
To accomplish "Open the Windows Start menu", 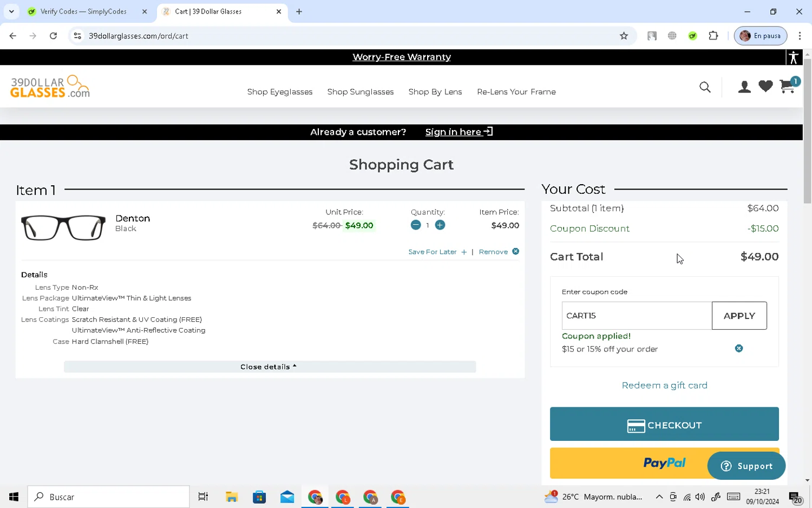I will point(14,497).
